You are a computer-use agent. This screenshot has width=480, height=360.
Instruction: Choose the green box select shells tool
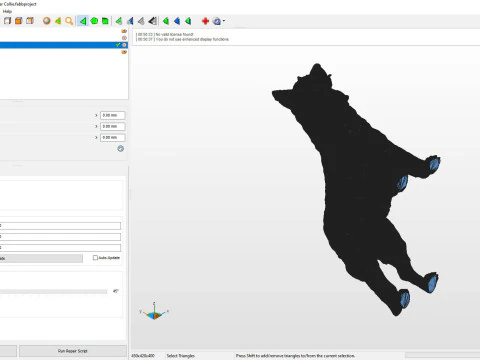tap(105, 21)
